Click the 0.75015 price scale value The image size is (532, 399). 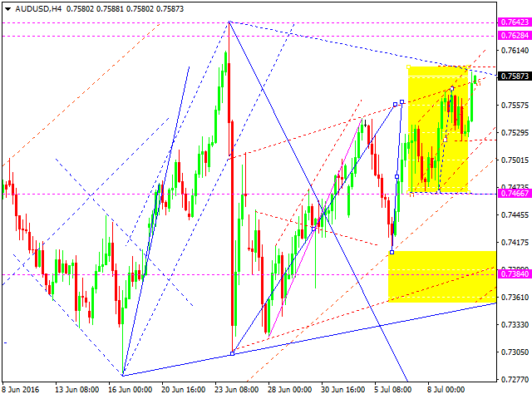point(515,160)
